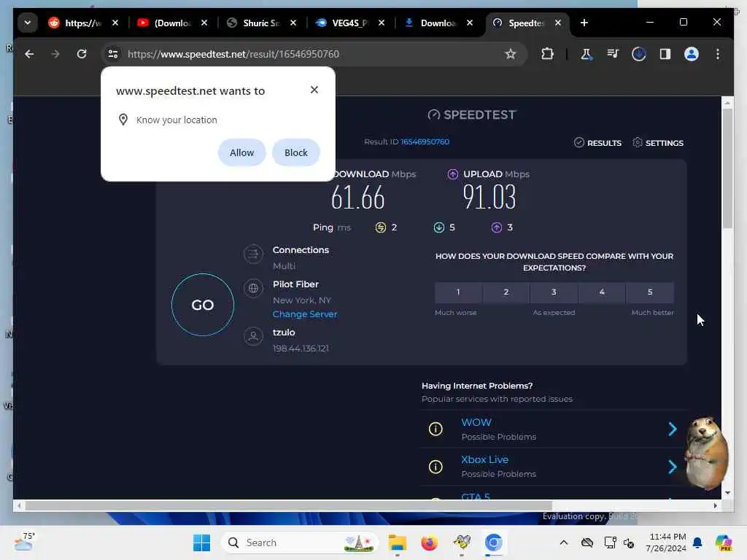Open clock showing 11:44 PM
747x560 pixels.
[666, 542]
